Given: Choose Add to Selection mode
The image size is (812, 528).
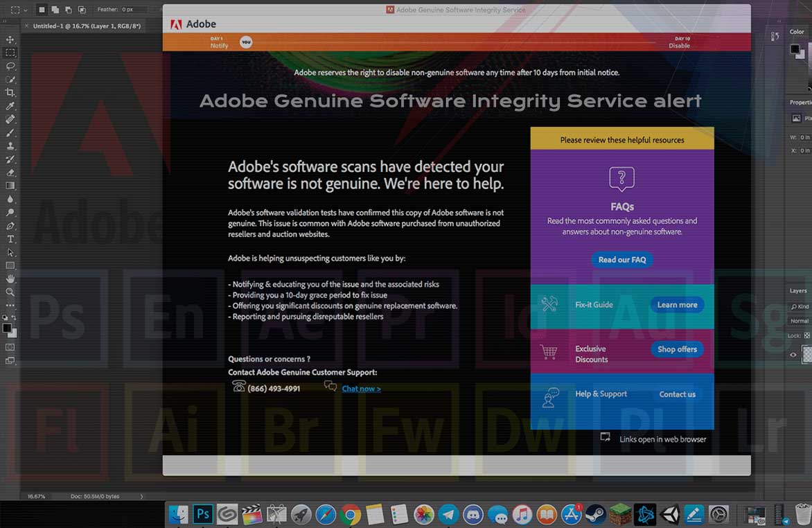Looking at the screenshot, I should pyautogui.click(x=55, y=9).
